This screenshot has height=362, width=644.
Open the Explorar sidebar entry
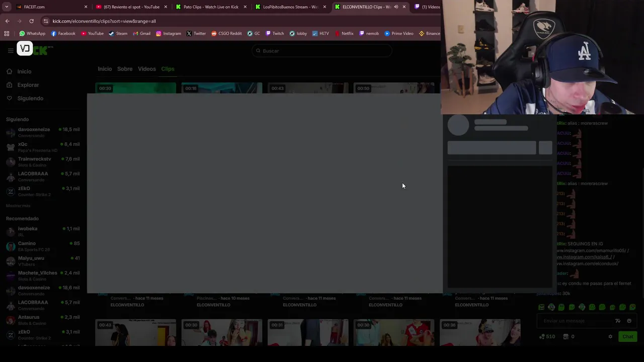[23, 85]
